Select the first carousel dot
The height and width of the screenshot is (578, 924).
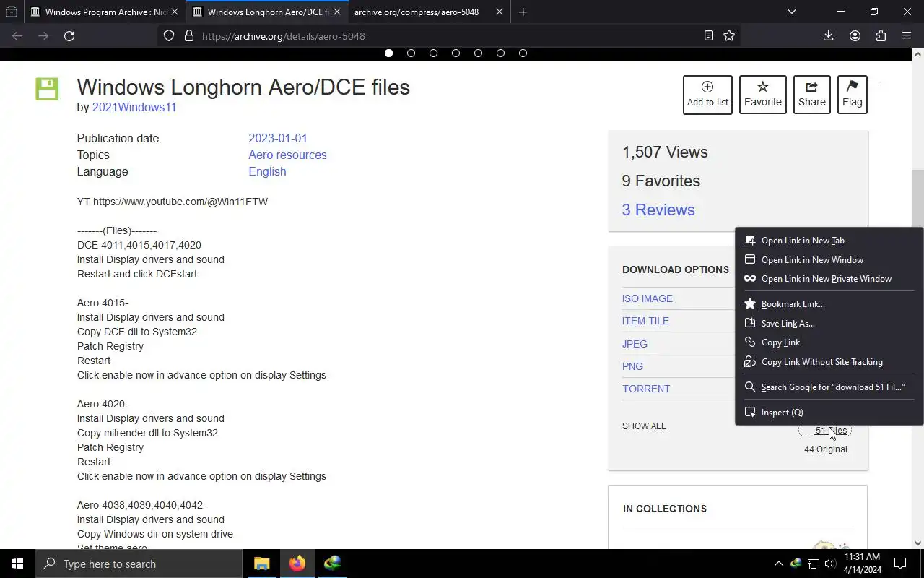pyautogui.click(x=388, y=53)
